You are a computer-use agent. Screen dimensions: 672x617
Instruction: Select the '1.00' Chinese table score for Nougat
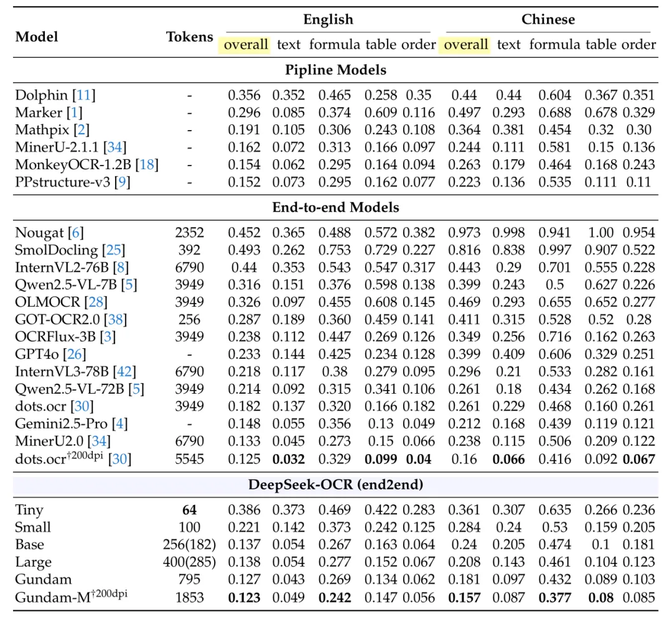click(x=601, y=233)
